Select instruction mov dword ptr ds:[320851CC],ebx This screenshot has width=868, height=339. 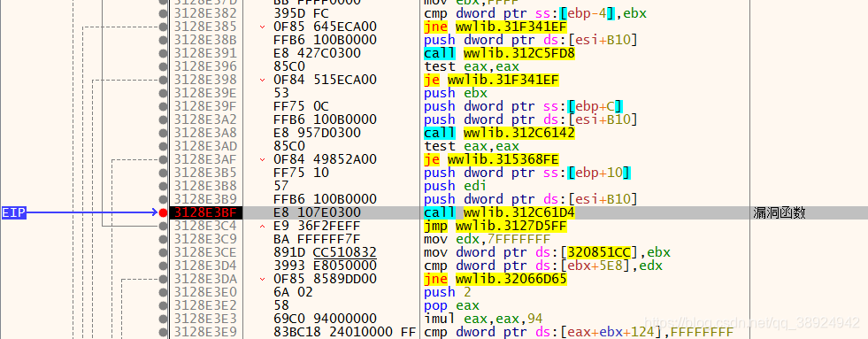coord(547,252)
